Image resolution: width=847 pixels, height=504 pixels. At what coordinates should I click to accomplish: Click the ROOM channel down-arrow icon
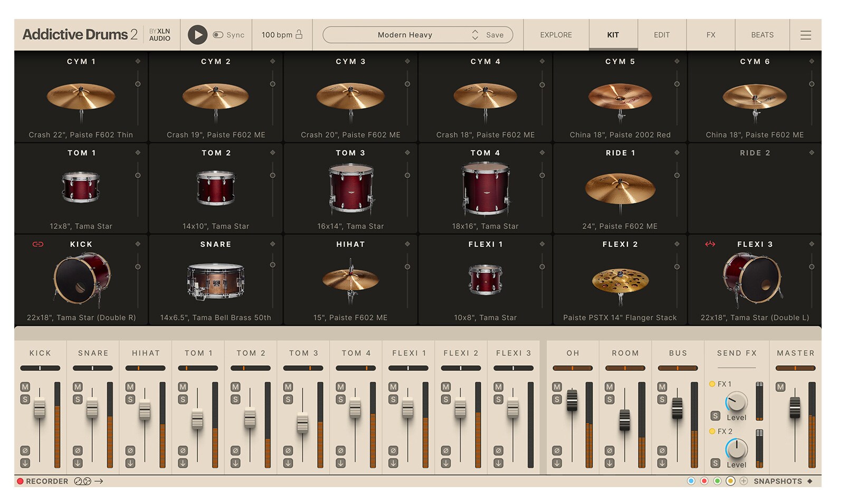point(610,463)
